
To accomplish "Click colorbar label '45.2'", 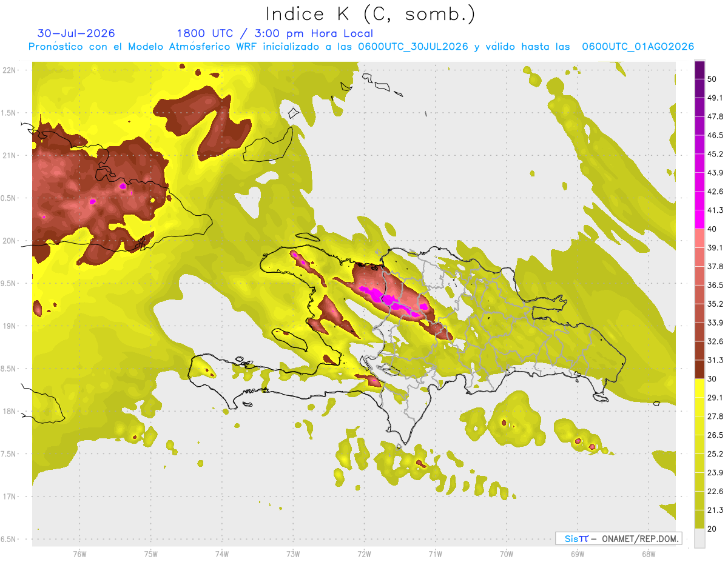I will click(x=715, y=154).
